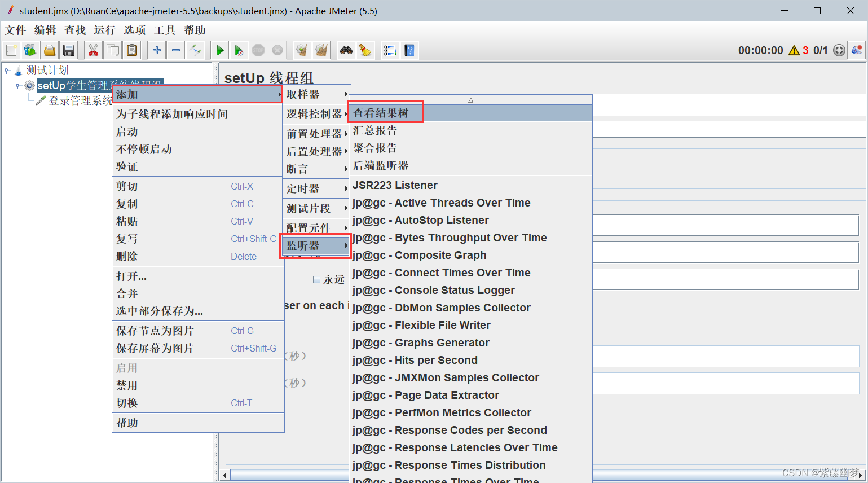Expand the 取样器 submenu
The height and width of the screenshot is (483, 868).
(316, 94)
